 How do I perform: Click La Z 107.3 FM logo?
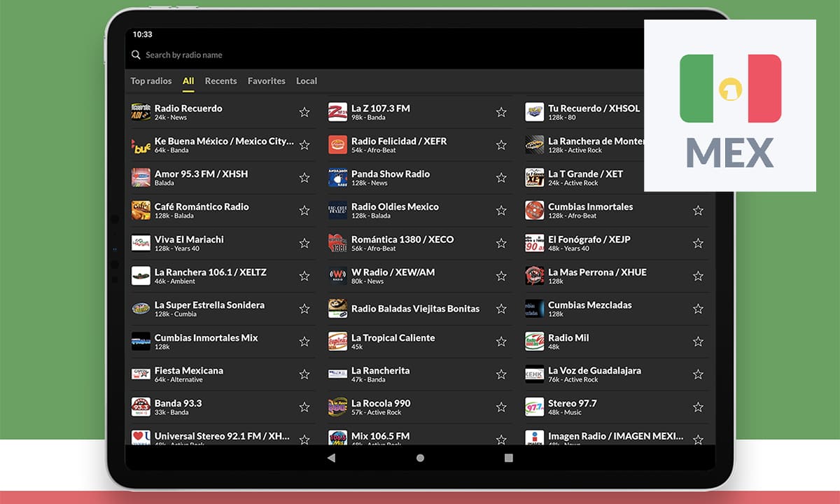tap(338, 112)
